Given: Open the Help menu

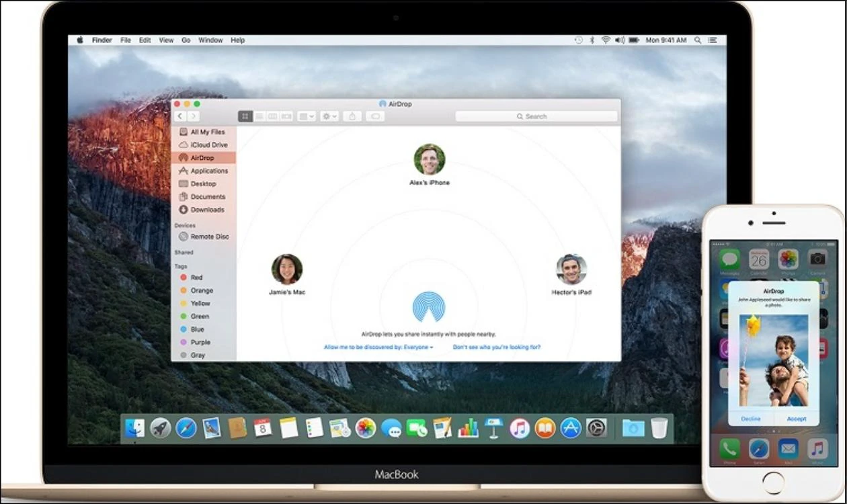Looking at the screenshot, I should (x=237, y=40).
